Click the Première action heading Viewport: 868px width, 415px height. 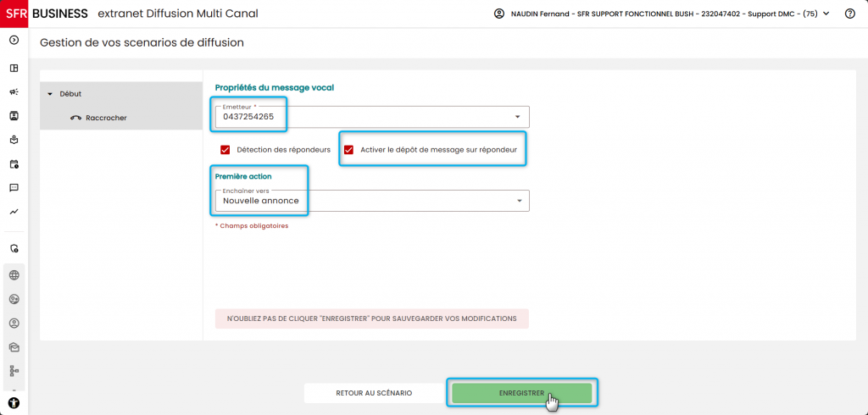point(243,176)
